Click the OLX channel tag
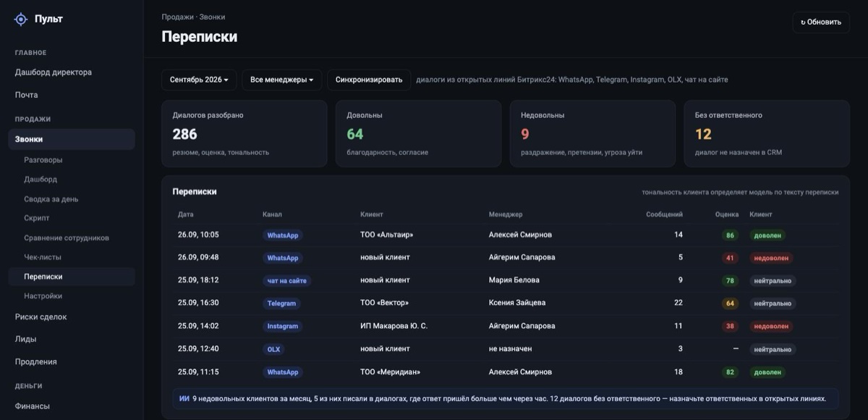868x420 pixels. [273, 349]
